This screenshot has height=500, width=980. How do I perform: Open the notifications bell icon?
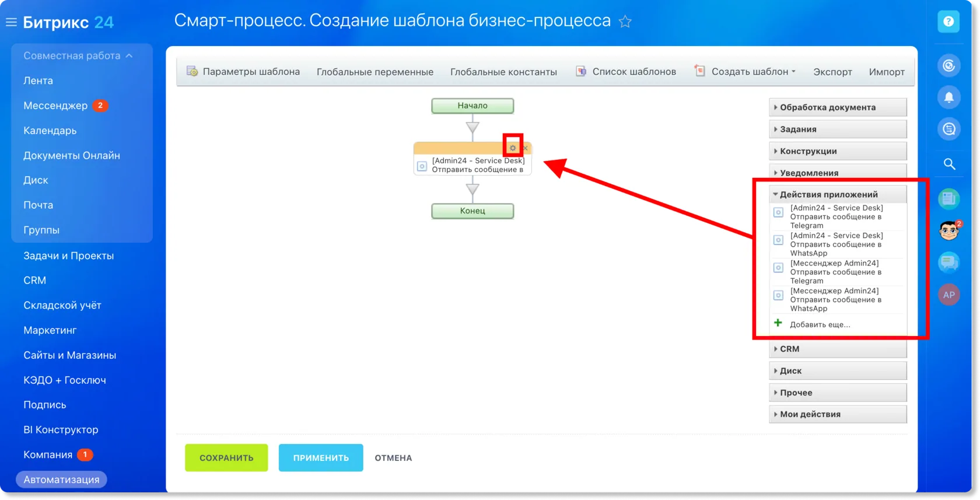949,97
